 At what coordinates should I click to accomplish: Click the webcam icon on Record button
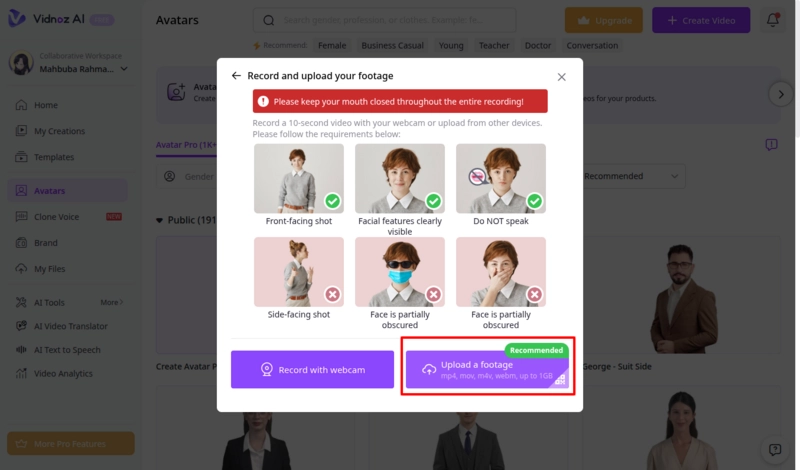click(266, 369)
